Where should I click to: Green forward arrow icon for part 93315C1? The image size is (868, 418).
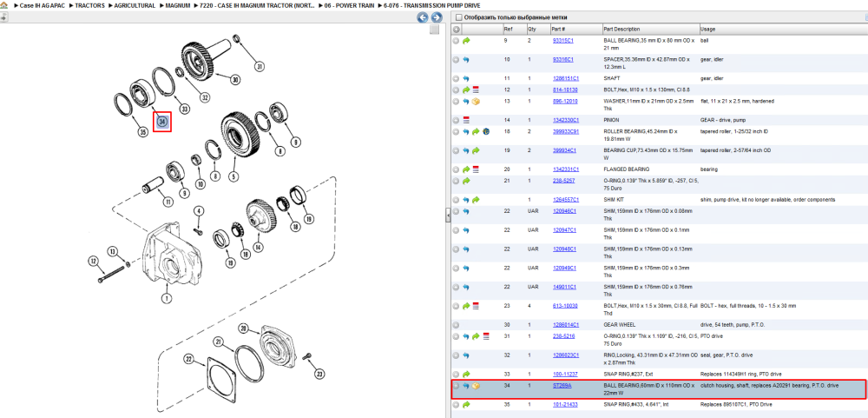[x=466, y=41]
